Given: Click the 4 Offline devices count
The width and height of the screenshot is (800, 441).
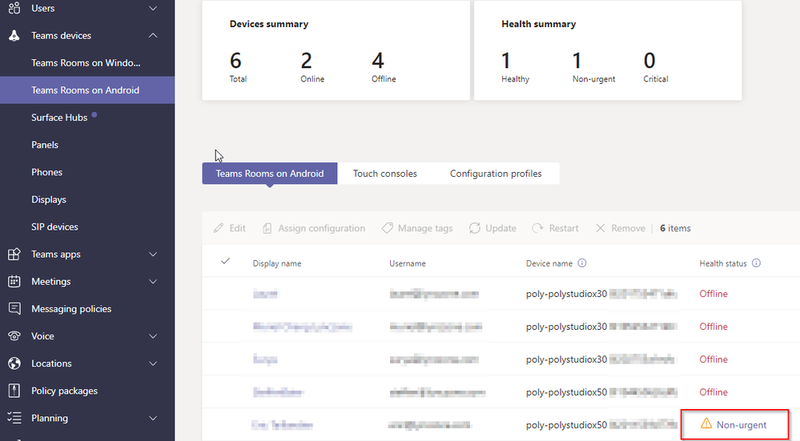Looking at the screenshot, I should click(378, 61).
